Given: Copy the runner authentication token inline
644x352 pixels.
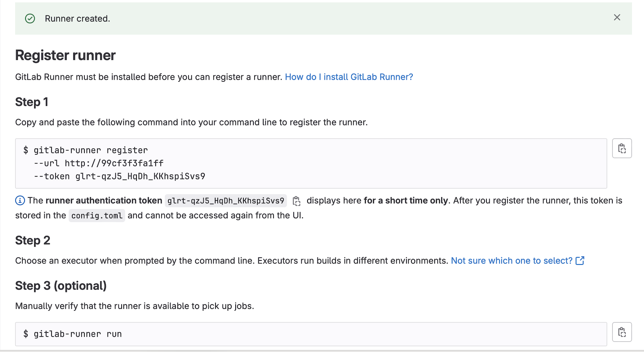Looking at the screenshot, I should [296, 201].
